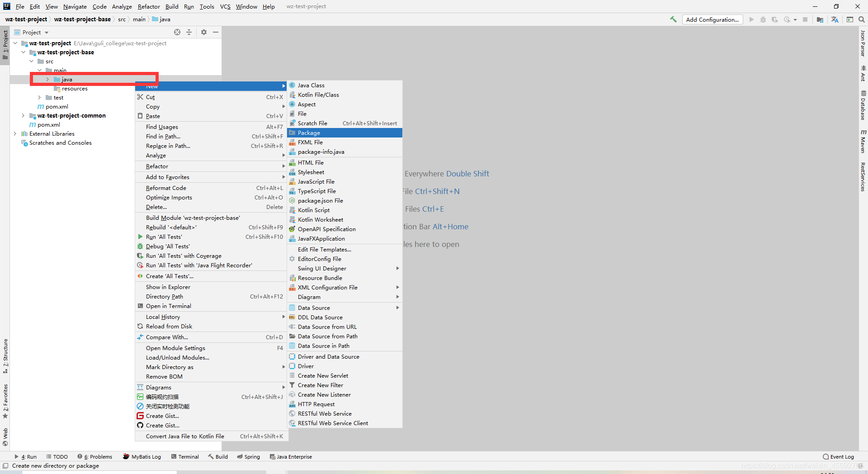Expand the test folder
This screenshot has width=868, height=474.
[x=39, y=97]
